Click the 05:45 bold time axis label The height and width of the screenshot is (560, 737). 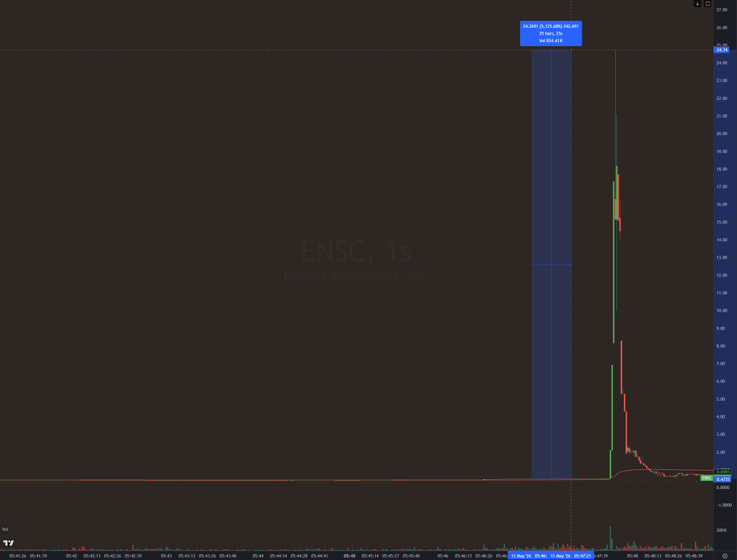[x=349, y=555]
